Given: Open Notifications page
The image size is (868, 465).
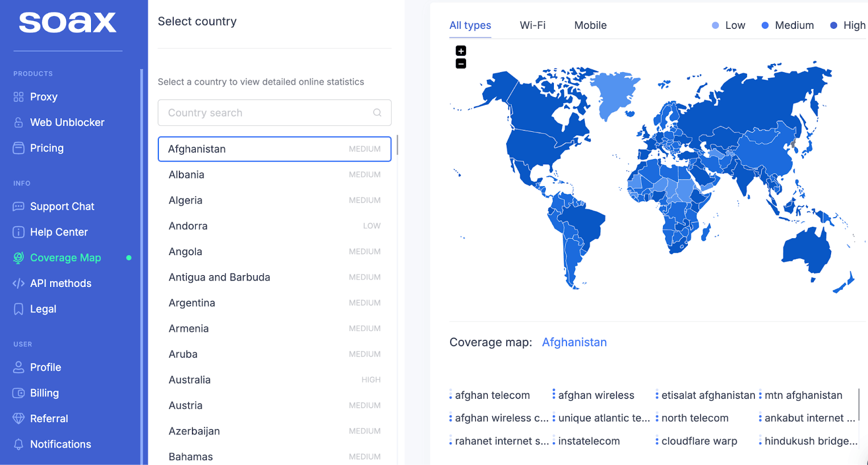Looking at the screenshot, I should coord(61,444).
